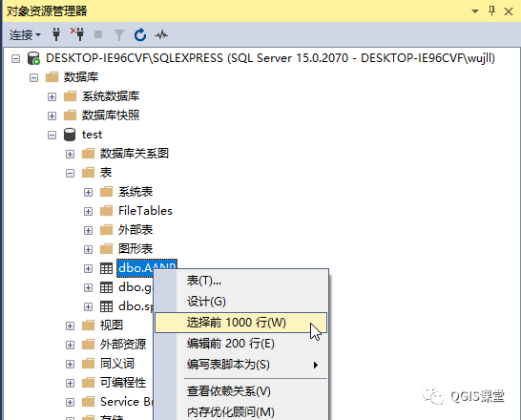The width and height of the screenshot is (521, 420).
Task: Click the disconnect plug icon with red X
Action: tap(77, 34)
